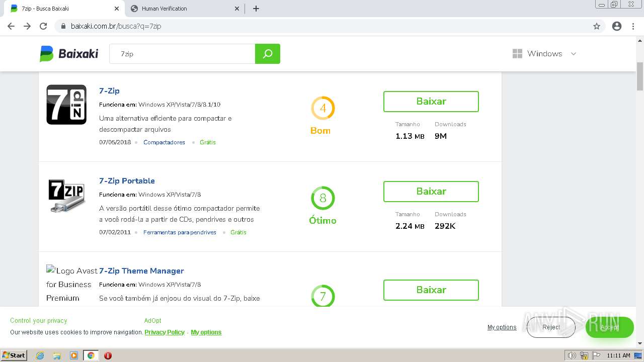Open the 7-Zip app icon
Image resolution: width=644 pixels, height=362 pixels.
click(x=66, y=105)
